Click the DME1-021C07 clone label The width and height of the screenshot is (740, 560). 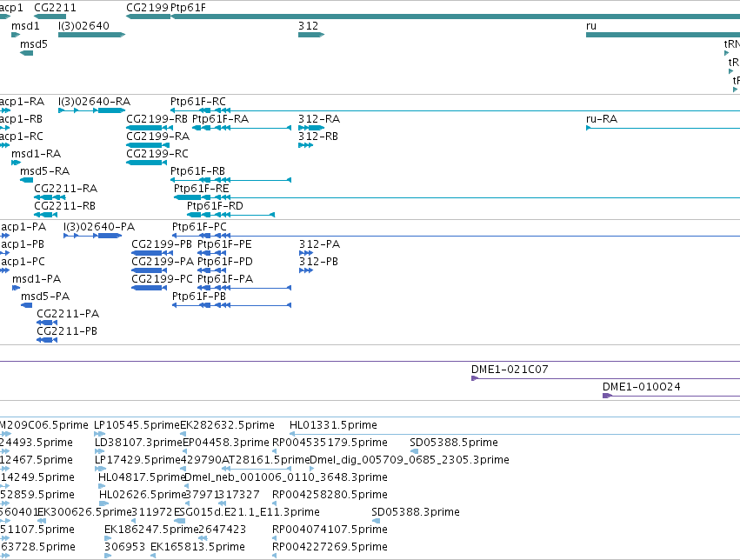pos(510,370)
